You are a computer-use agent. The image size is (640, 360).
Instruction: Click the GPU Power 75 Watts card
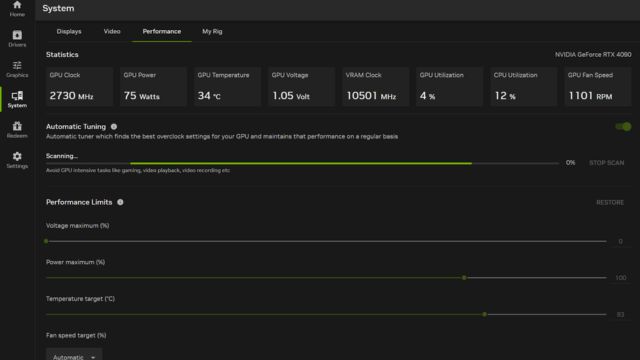[x=153, y=87]
